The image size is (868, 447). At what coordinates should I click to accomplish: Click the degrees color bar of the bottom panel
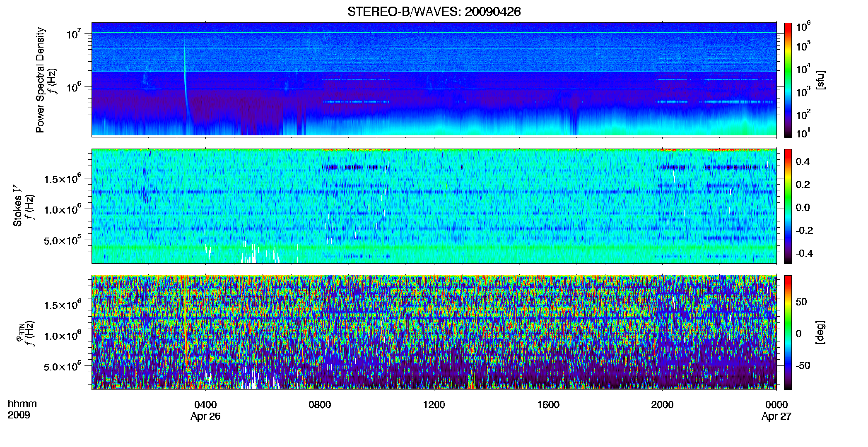tap(788, 332)
